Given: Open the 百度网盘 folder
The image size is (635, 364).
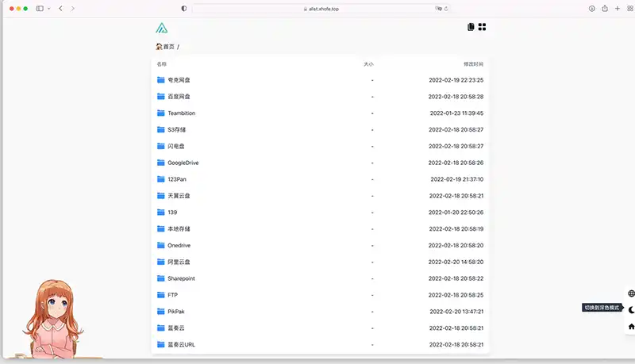Looking at the screenshot, I should click(x=320, y=97).
